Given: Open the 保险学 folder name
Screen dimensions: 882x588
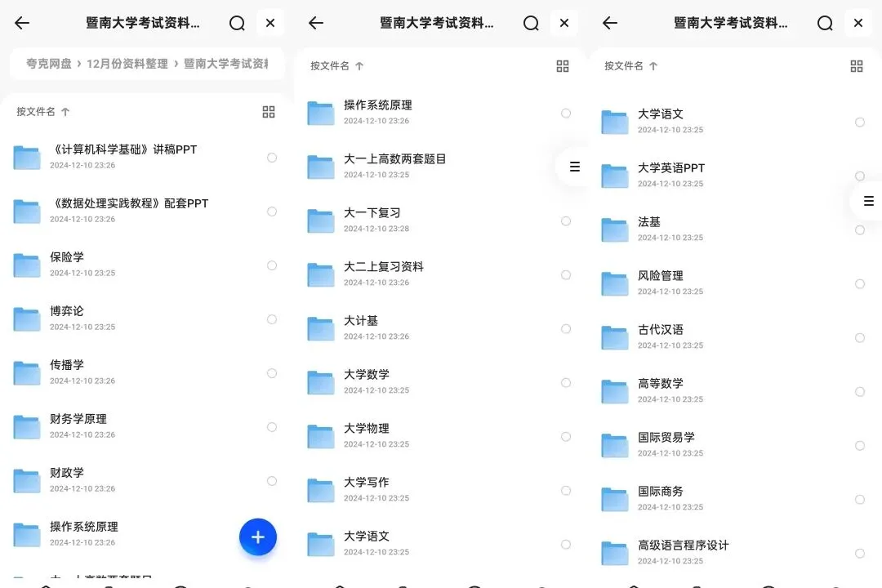Looking at the screenshot, I should pos(67,257).
